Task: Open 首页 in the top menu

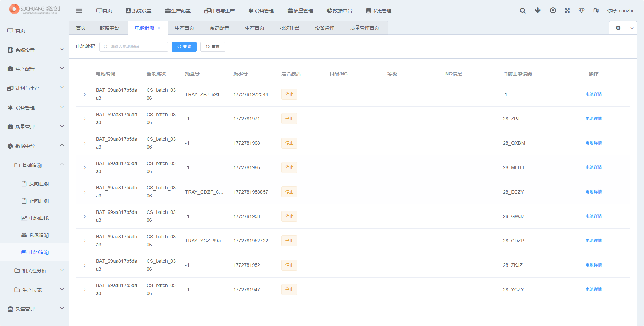Action: 104,11
